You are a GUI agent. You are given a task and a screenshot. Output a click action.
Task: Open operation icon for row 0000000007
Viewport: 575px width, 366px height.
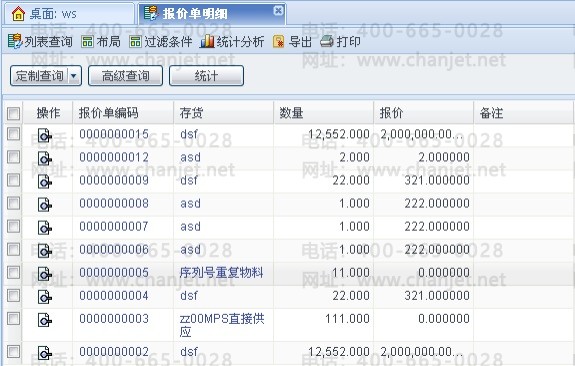pyautogui.click(x=45, y=228)
